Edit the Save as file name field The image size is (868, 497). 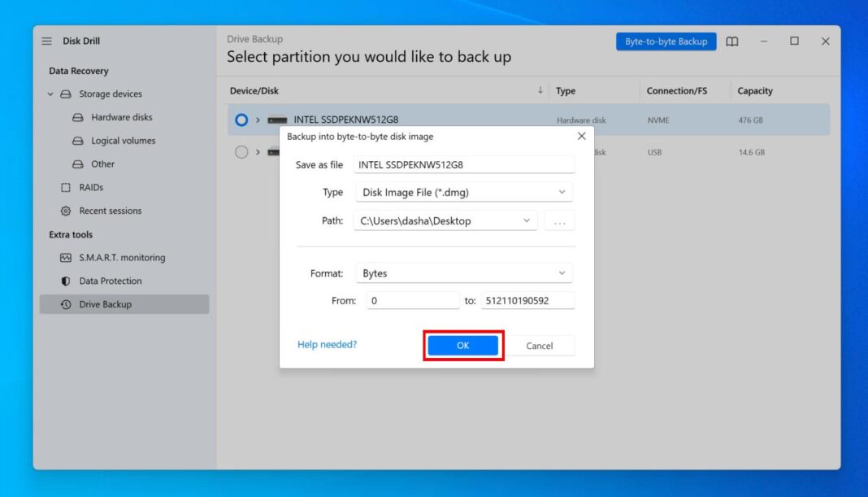click(463, 163)
